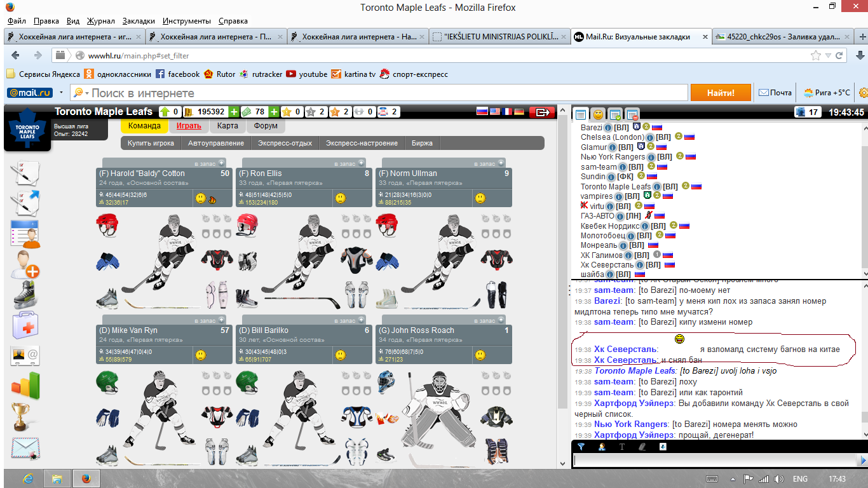
Task: Open the chat blacklist tab with red minus
Action: [632, 114]
